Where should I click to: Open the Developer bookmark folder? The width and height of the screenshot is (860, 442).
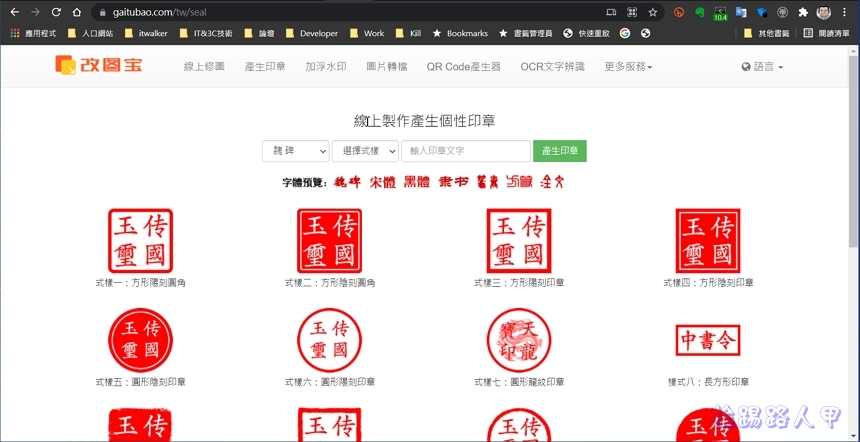pyautogui.click(x=312, y=33)
